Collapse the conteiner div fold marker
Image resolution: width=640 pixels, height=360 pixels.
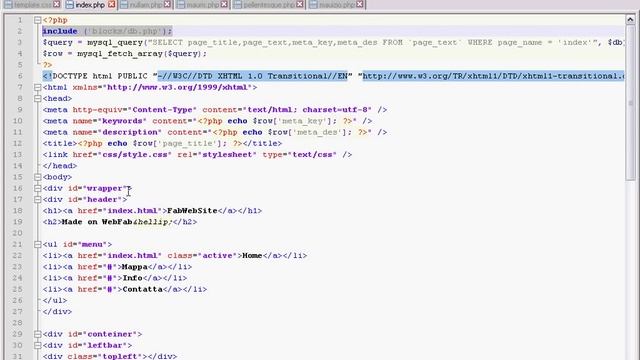coord(38,334)
